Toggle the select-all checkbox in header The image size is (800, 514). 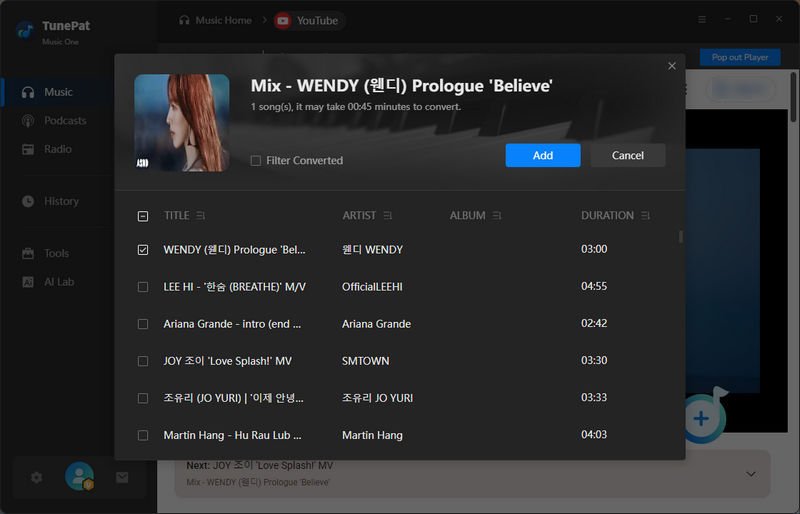tap(143, 216)
